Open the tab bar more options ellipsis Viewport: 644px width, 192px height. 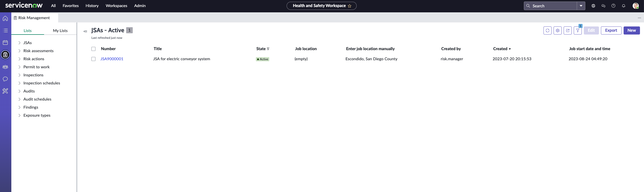(x=639, y=18)
